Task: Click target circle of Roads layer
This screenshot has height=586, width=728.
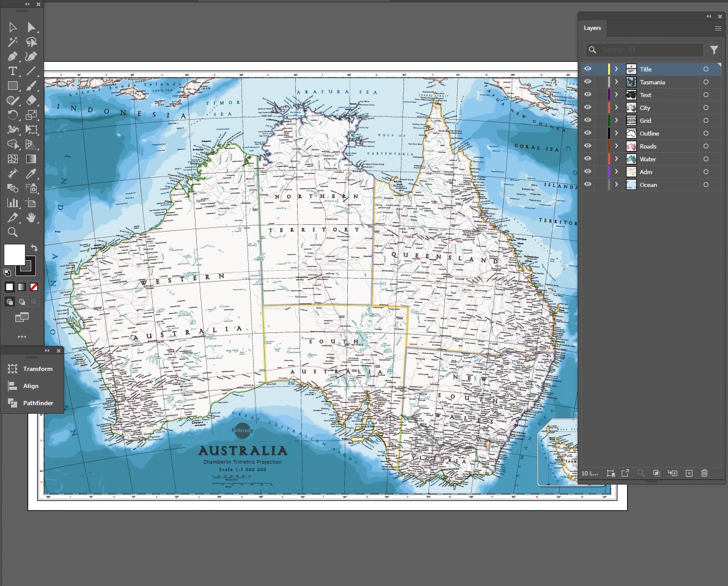Action: 706,146
